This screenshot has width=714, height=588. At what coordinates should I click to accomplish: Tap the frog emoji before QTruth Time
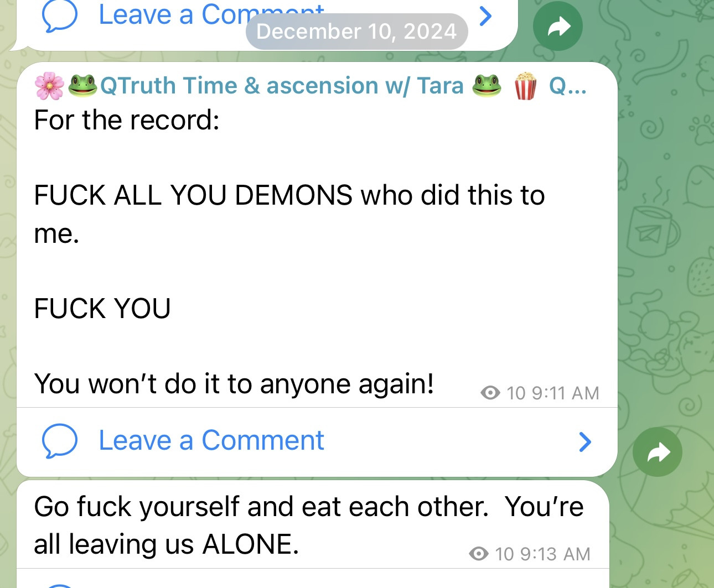click(82, 86)
